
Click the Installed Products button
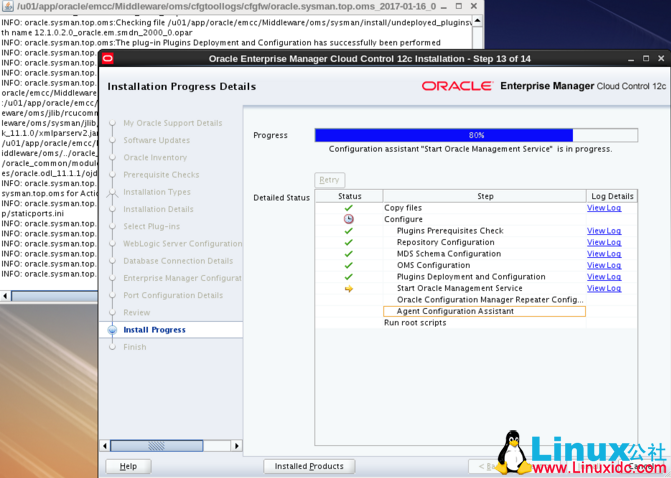click(309, 466)
